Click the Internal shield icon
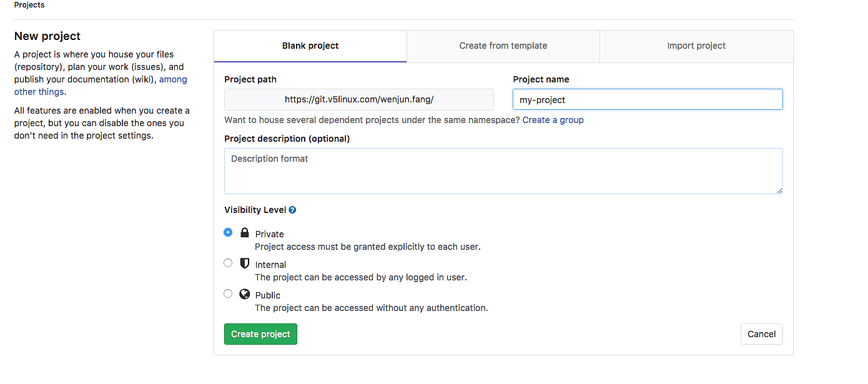Image resolution: width=868 pixels, height=384 pixels. [x=245, y=263]
